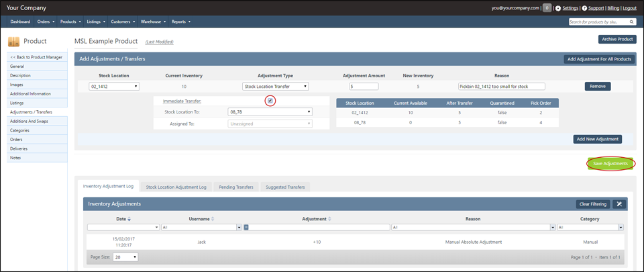Open the Support link
Image resolution: width=644 pixels, height=272 pixels.
(596, 8)
